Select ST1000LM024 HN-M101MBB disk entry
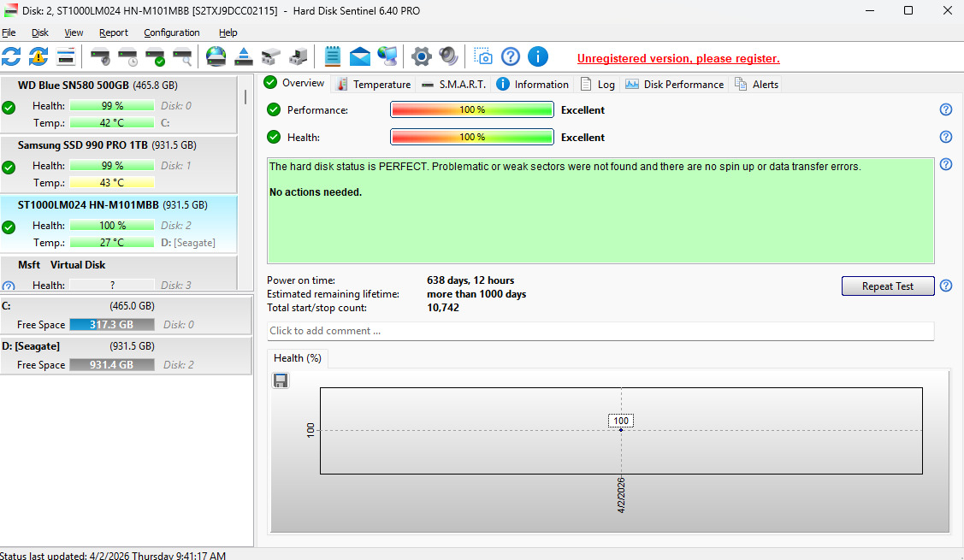Image resolution: width=964 pixels, height=560 pixels. pyautogui.click(x=118, y=224)
